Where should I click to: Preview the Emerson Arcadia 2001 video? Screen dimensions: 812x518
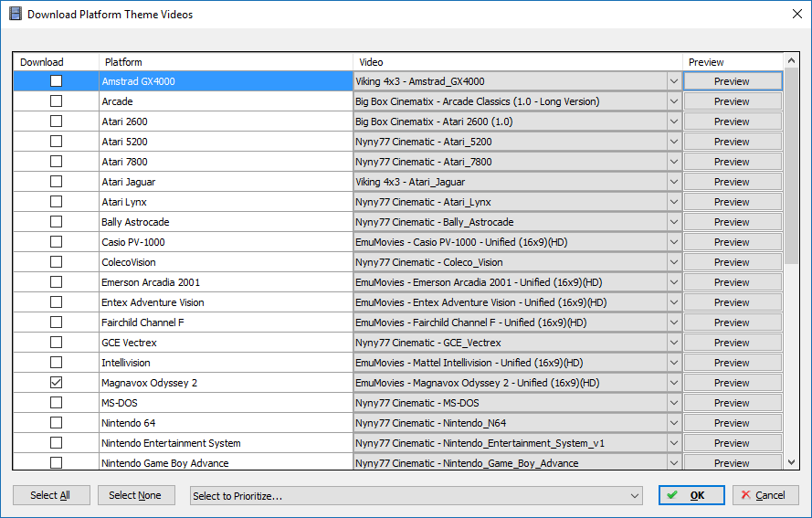pos(733,282)
